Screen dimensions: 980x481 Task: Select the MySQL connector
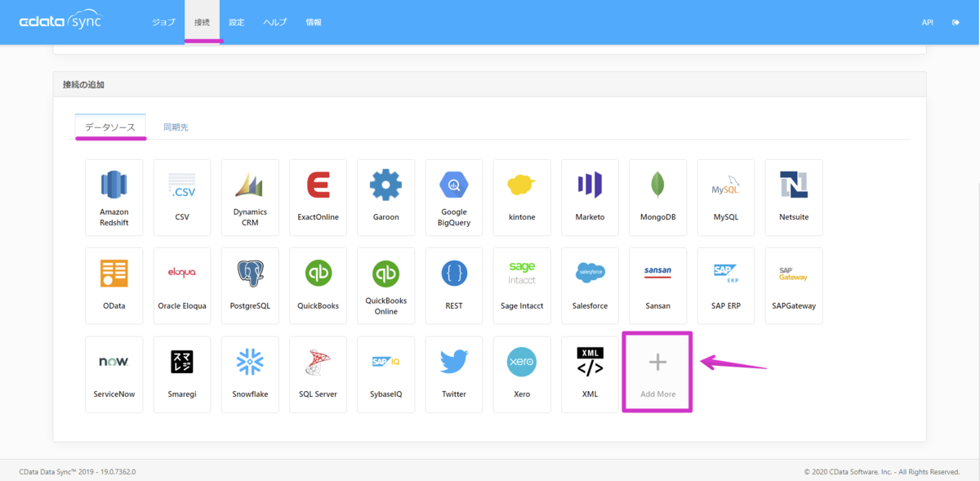tap(726, 198)
